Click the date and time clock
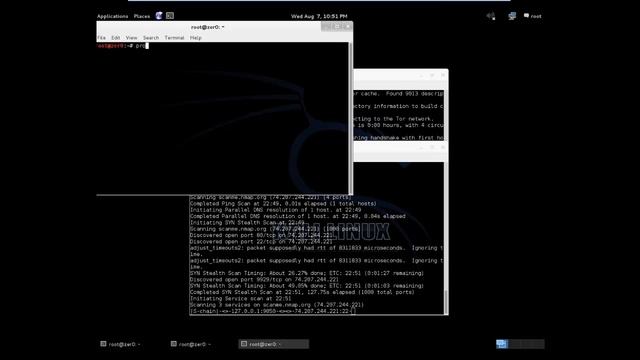 click(x=319, y=16)
